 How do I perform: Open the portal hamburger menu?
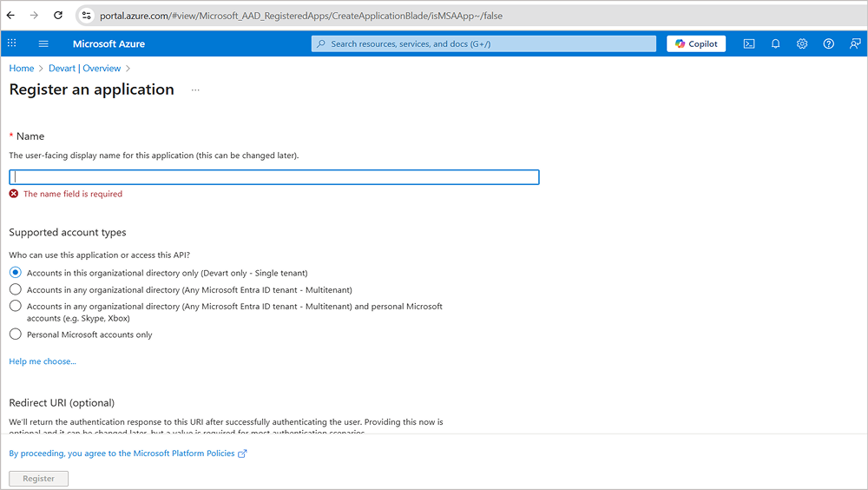(x=43, y=43)
